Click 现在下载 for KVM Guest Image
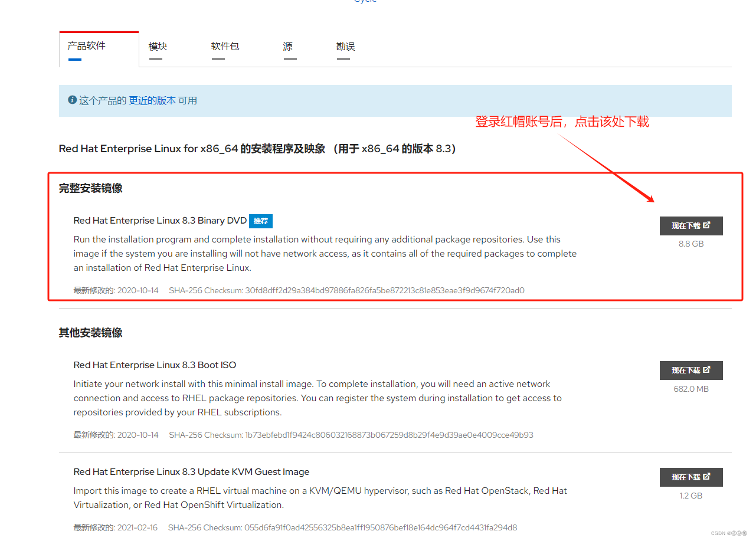The image size is (756, 541). (688, 477)
